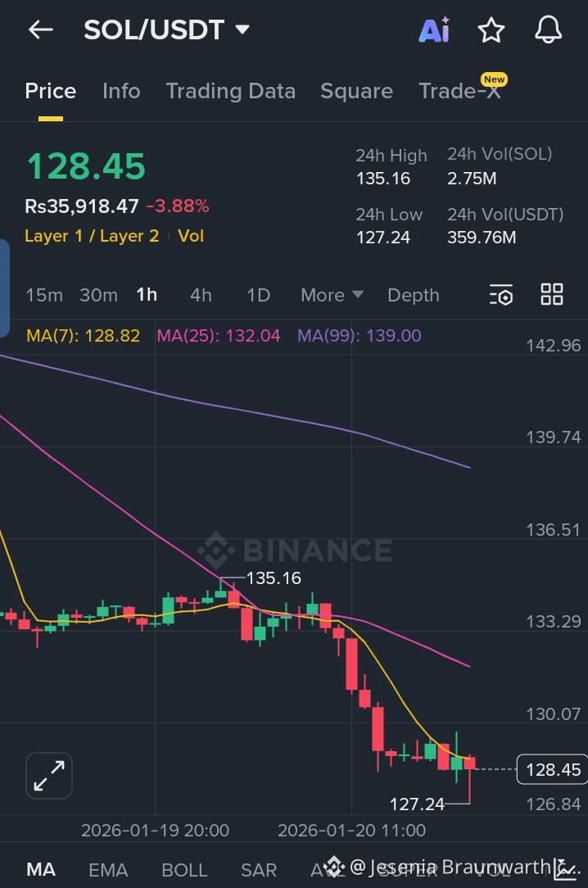Tap the 2026-01-20 11:00 time label
This screenshot has width=588, height=888.
click(351, 831)
